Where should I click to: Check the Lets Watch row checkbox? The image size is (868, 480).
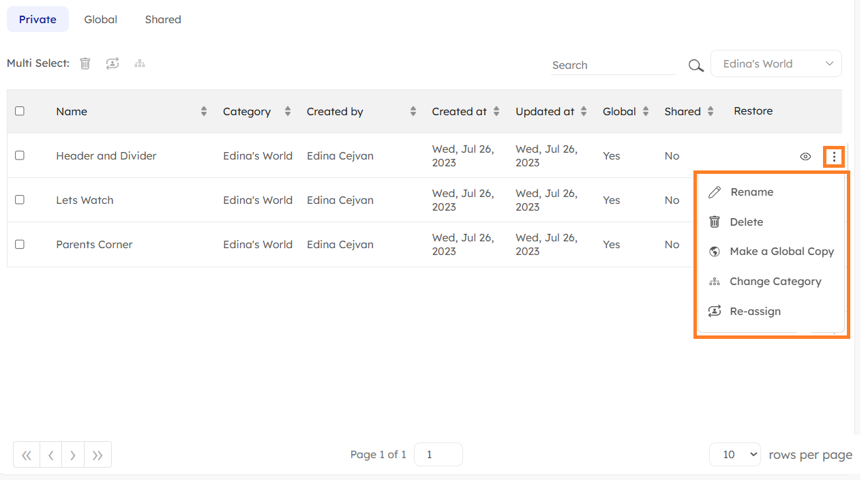pos(20,200)
